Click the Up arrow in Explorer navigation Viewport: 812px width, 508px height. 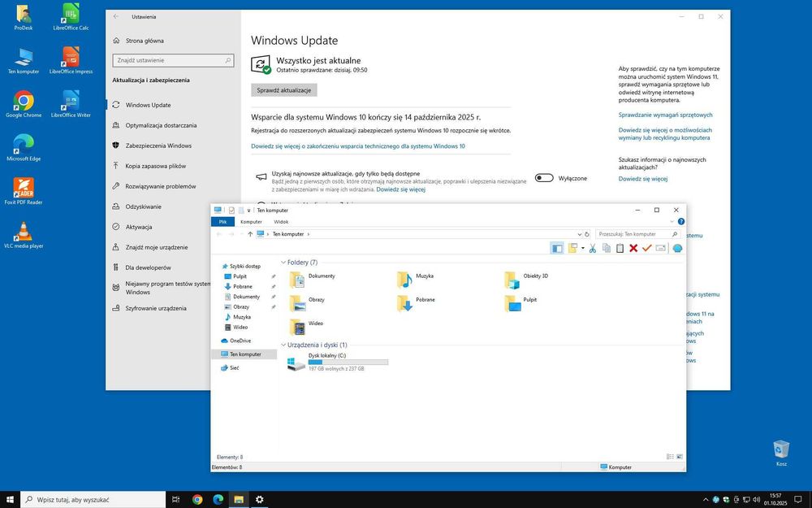click(x=250, y=234)
